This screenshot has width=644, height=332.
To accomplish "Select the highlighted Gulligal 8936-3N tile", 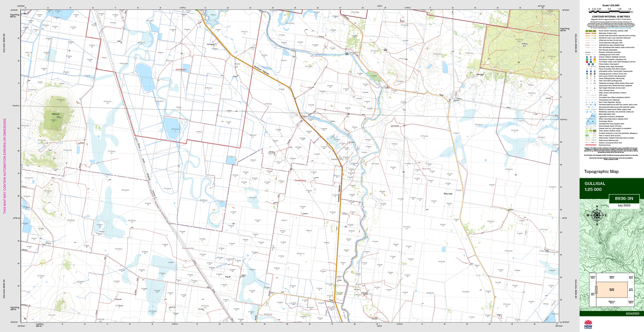I will click(611, 289).
